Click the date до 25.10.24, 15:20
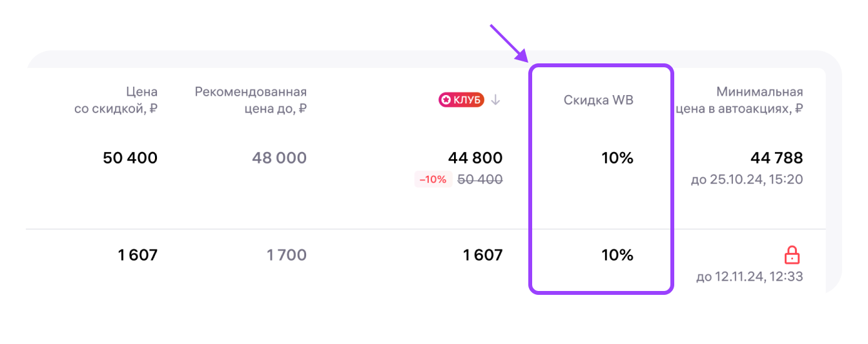Screen dimensions: 868x344 pyautogui.click(x=747, y=179)
